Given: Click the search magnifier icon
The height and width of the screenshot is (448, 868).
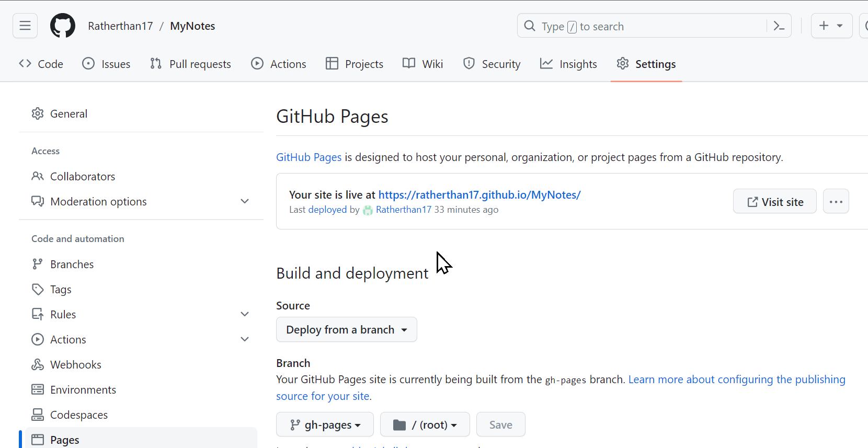Looking at the screenshot, I should click(530, 26).
